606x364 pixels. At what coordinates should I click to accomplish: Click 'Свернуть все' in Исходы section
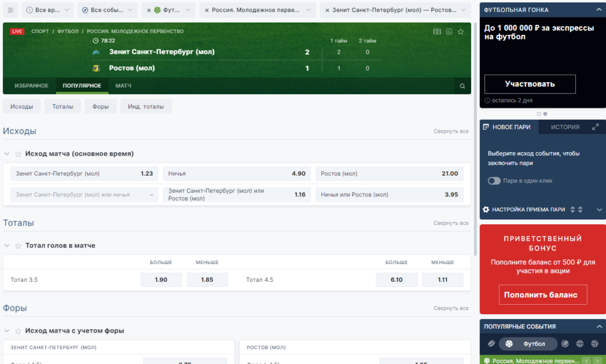pos(451,131)
